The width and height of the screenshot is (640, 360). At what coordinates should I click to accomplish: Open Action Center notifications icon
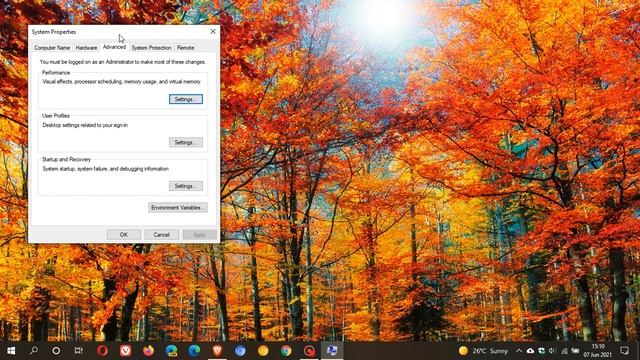624,351
